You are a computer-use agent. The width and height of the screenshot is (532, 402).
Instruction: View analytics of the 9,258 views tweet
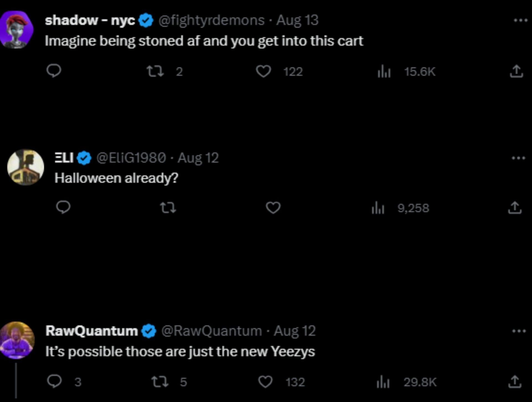pos(378,208)
